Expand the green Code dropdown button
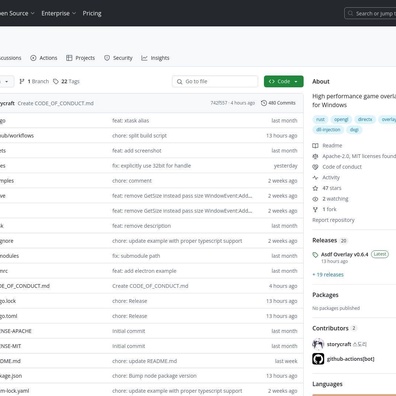This screenshot has height=396, width=396. (284, 81)
